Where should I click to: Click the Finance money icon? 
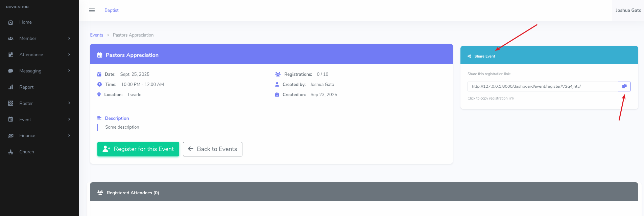[11, 136]
